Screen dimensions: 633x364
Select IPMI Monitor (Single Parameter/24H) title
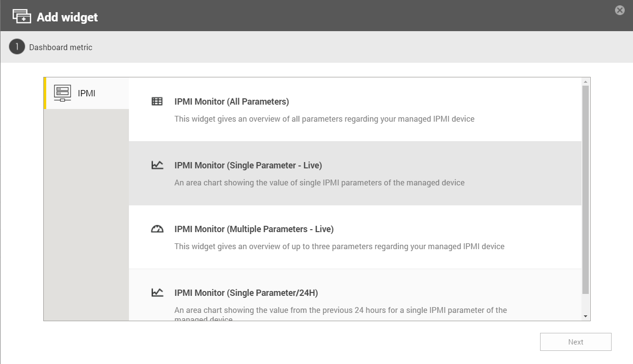[x=246, y=293]
